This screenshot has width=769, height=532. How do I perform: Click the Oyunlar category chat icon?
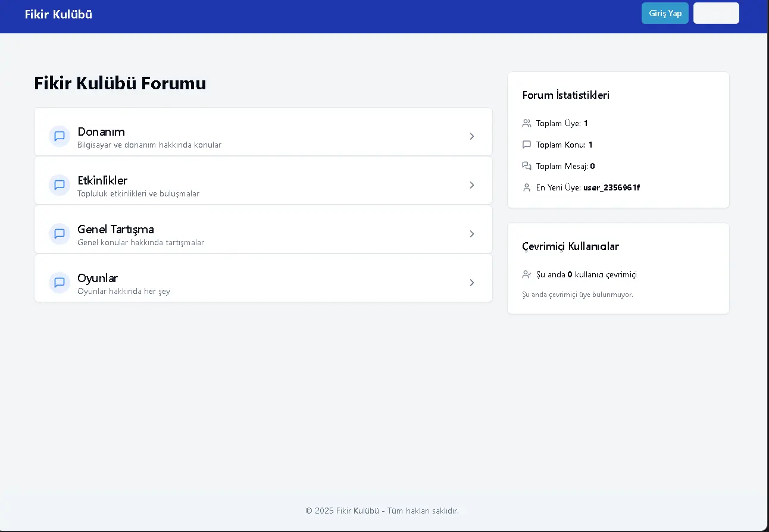coord(60,283)
